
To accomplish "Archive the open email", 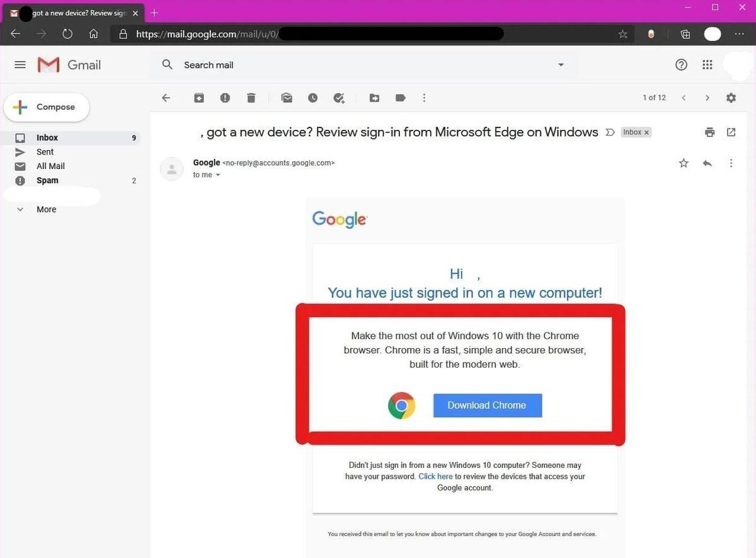I will [199, 98].
